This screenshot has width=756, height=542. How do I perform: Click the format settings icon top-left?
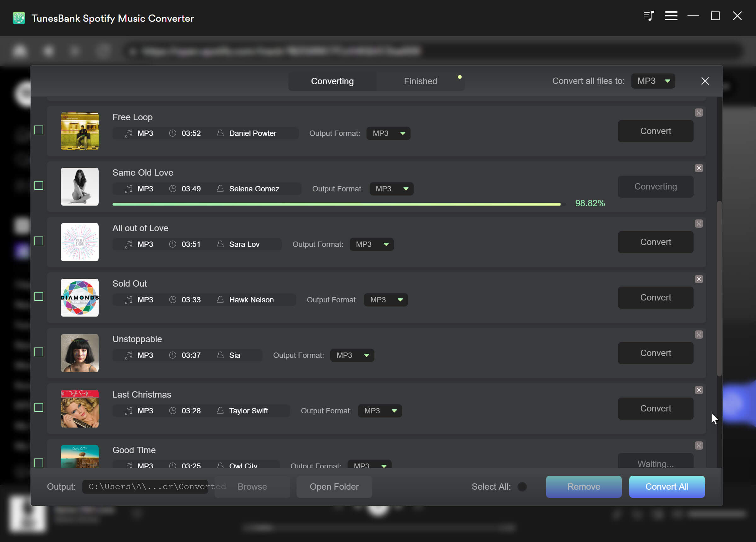pos(649,16)
